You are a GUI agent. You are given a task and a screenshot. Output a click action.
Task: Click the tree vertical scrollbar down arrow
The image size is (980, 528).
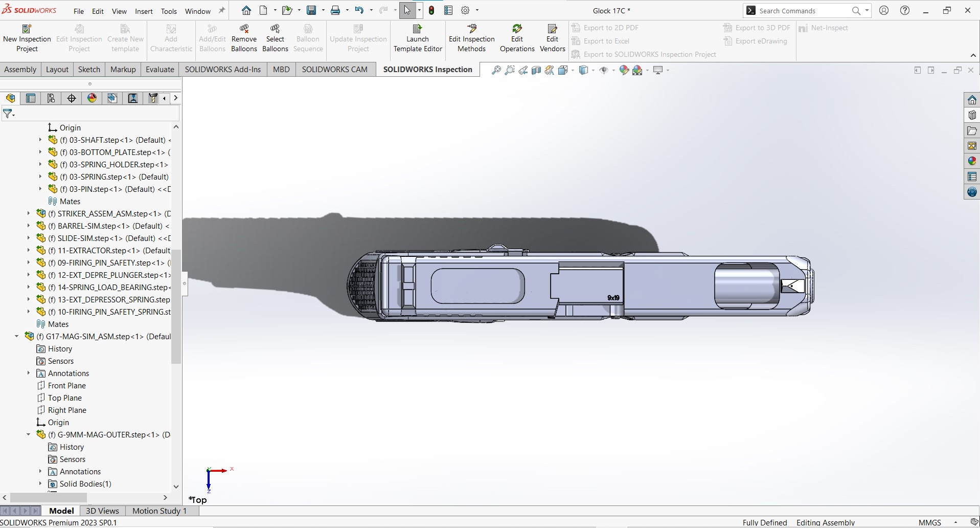(176, 487)
